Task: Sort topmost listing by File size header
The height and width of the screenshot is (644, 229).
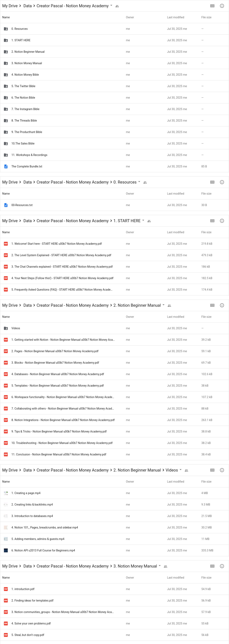Action: tap(206, 18)
